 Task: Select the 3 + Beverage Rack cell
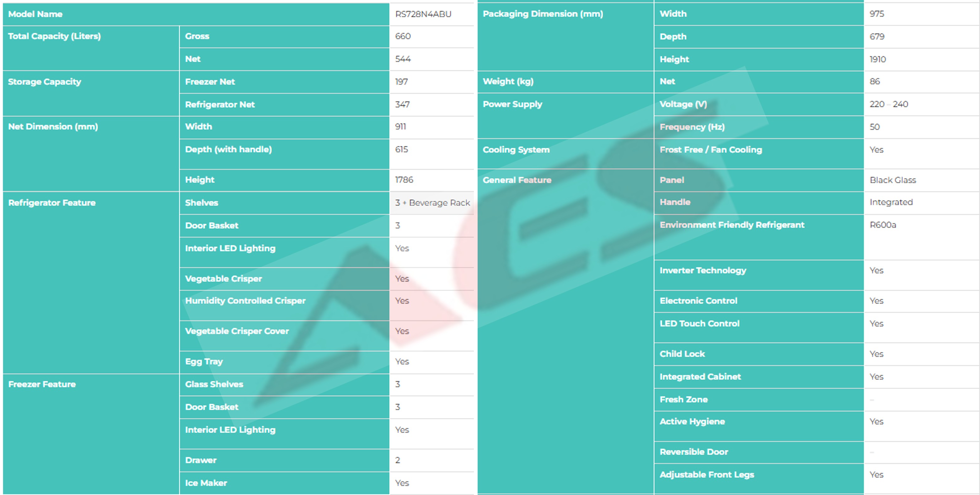[x=432, y=203]
